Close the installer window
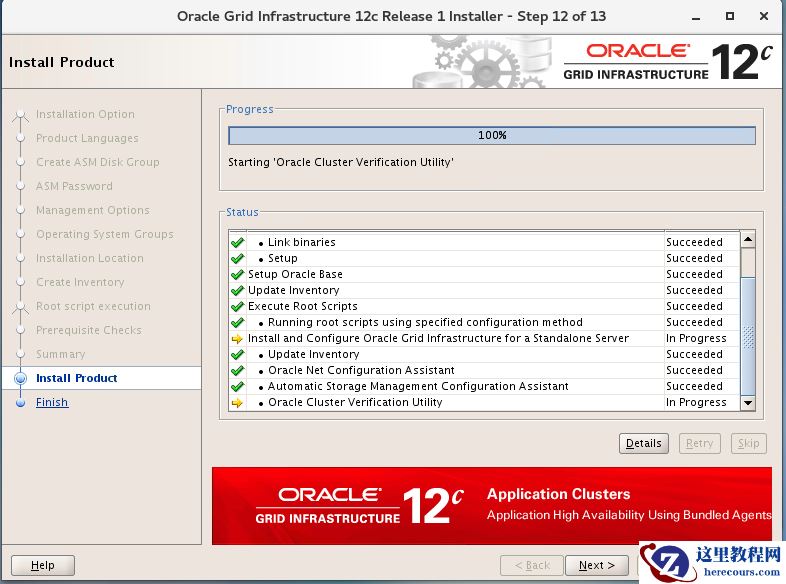Viewport: 786px width, 584px height. (x=764, y=17)
